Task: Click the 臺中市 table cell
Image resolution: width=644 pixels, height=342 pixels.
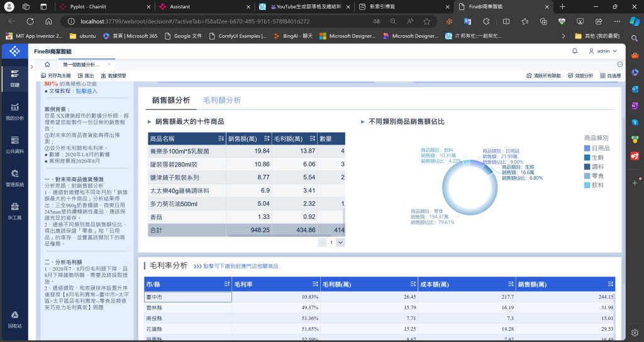Action: [x=188, y=297]
